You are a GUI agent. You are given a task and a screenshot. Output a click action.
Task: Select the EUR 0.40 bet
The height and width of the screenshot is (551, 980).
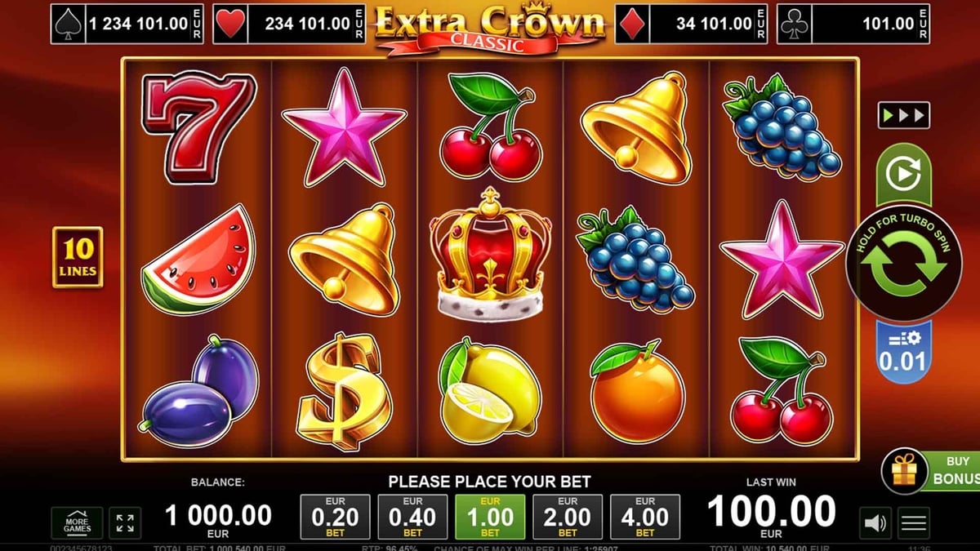click(x=412, y=517)
